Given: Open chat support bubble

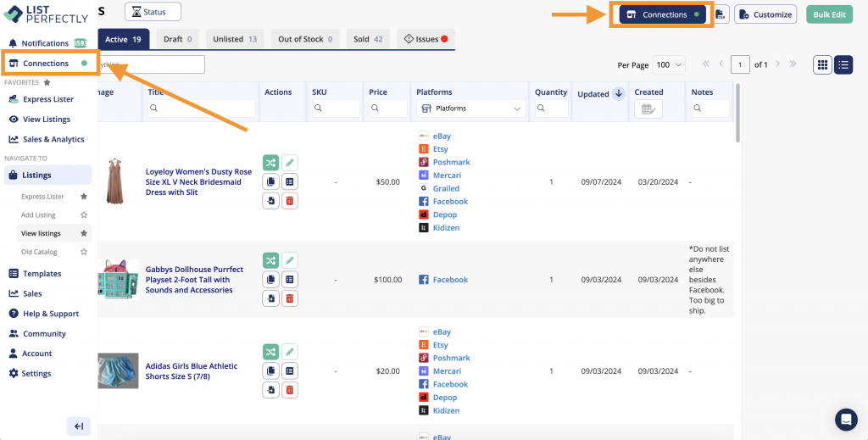Looking at the screenshot, I should pyautogui.click(x=845, y=419).
